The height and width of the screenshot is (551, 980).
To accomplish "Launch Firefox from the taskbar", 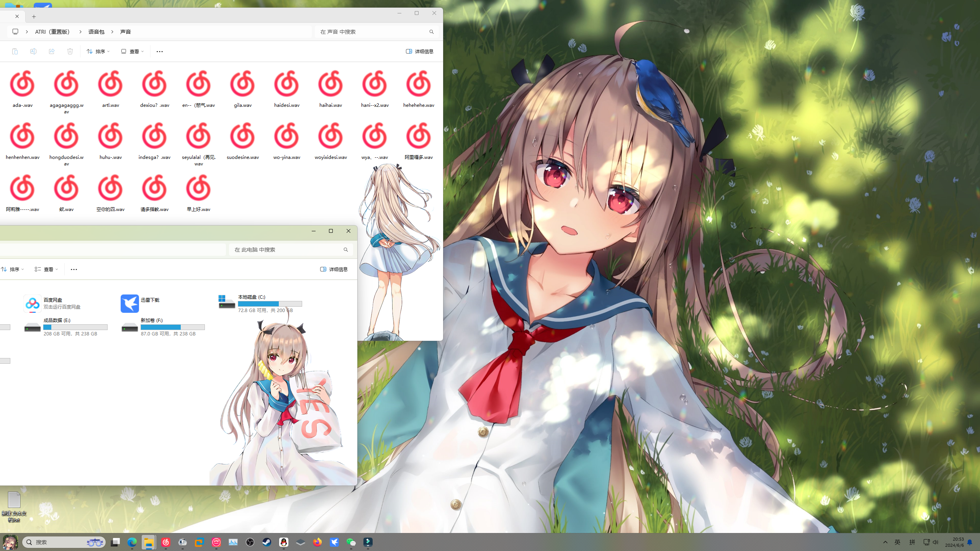I will coord(317,542).
